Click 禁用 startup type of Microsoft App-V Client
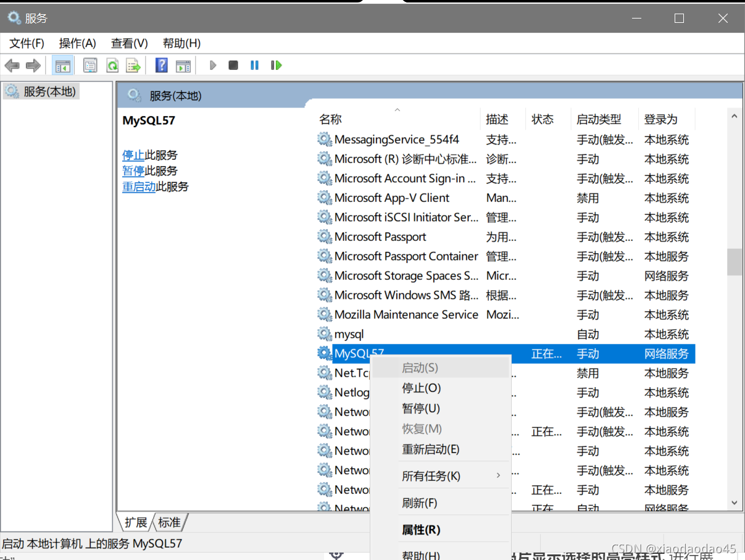This screenshot has width=745, height=560. [588, 198]
